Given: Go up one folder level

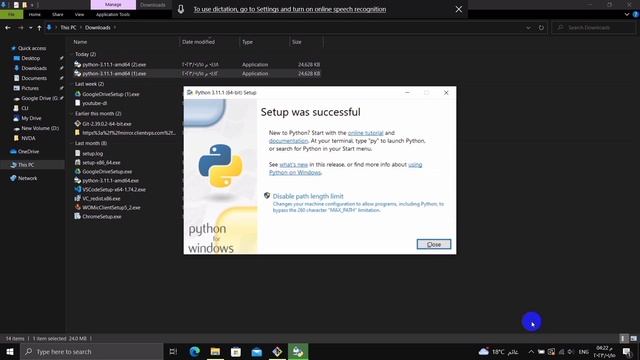Looking at the screenshot, I should coord(39,28).
